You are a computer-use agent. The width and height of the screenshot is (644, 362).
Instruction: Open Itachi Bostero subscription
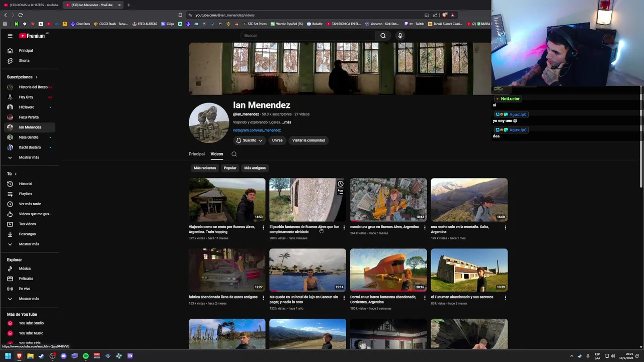pyautogui.click(x=30, y=147)
